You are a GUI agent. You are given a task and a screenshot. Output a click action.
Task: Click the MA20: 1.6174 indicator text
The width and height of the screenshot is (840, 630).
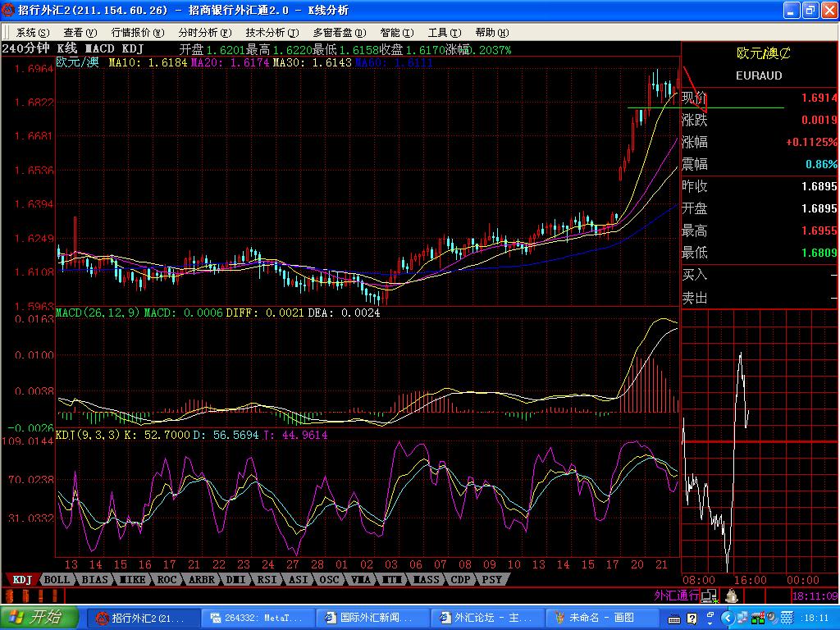[230, 62]
